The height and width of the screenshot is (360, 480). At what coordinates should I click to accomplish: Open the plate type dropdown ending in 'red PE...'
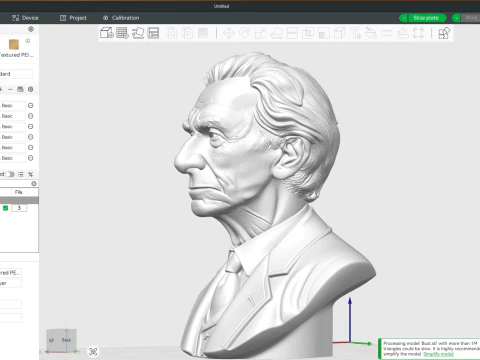coord(11,273)
